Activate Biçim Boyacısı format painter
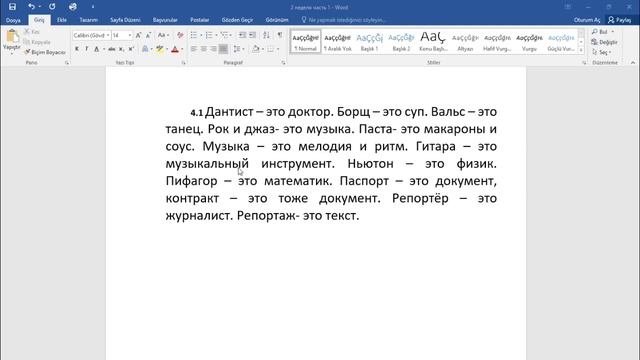Screen dimensions: 640x360 point(45,52)
